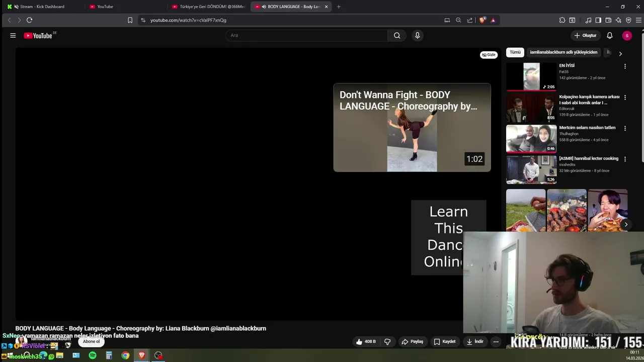Screen dimensions: 644x362
Task: Bookmark this page in the address bar
Action: coord(130,20)
